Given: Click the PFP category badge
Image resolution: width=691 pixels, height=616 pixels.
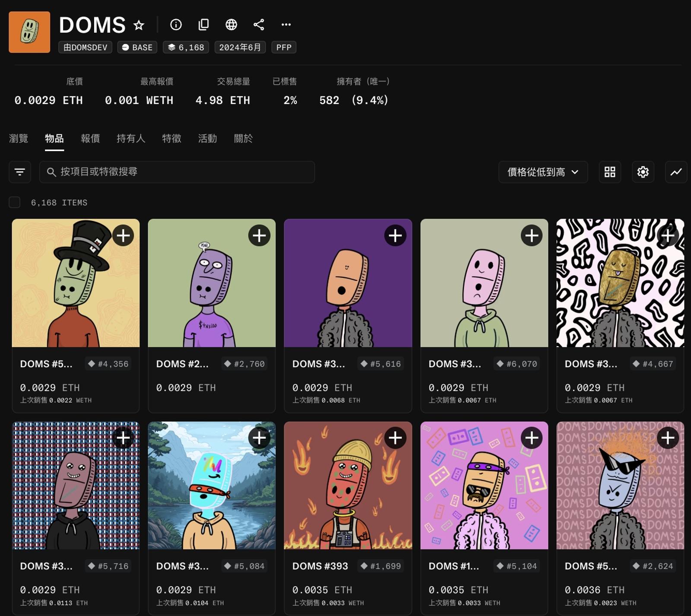Looking at the screenshot, I should pos(284,47).
